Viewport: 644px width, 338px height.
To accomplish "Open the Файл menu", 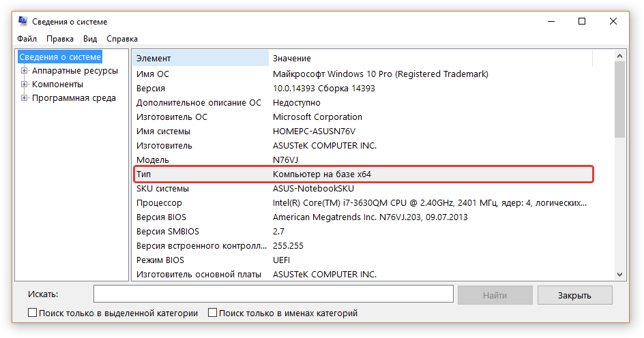I will click(x=27, y=39).
